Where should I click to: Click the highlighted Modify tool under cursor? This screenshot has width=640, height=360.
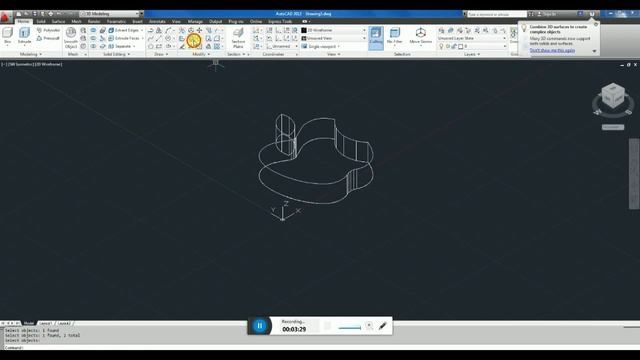tap(194, 40)
